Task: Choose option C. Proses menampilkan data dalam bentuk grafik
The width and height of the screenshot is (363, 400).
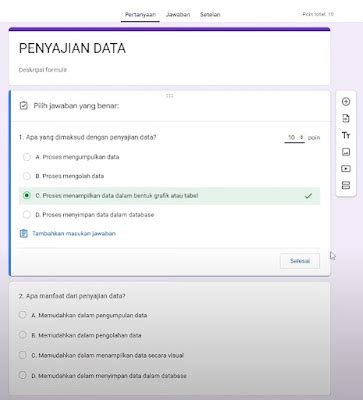Action: coord(27,195)
